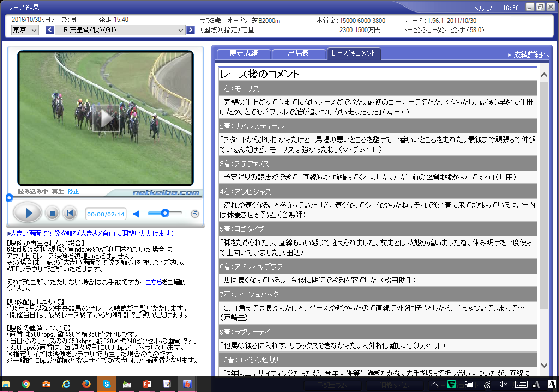Click the こちら help link
Screen dimensions: 559x392
[x=154, y=282]
